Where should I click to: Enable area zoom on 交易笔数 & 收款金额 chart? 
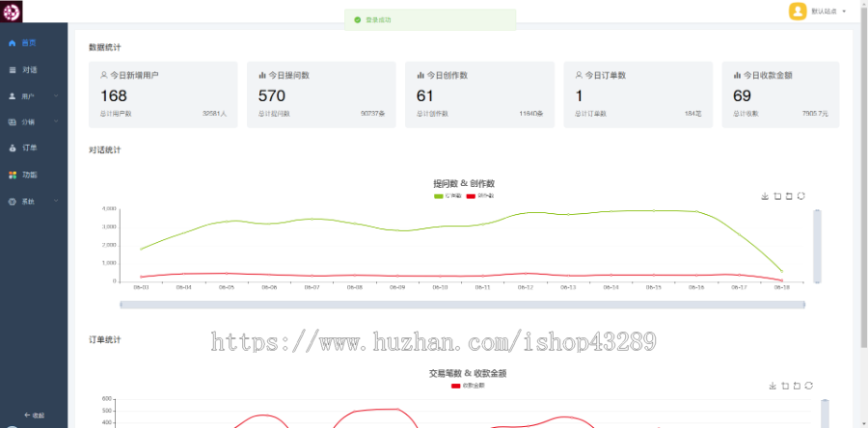[785, 386]
